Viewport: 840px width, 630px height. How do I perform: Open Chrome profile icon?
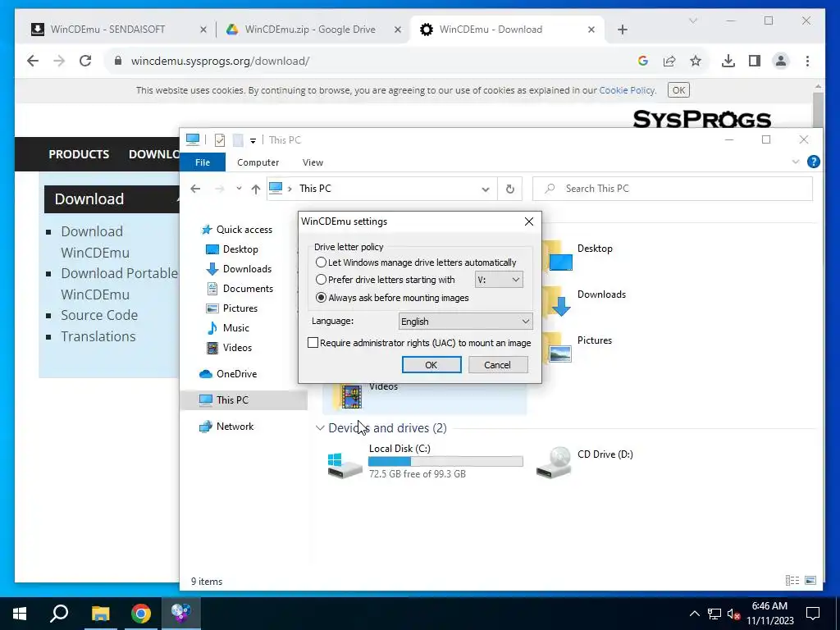point(781,61)
